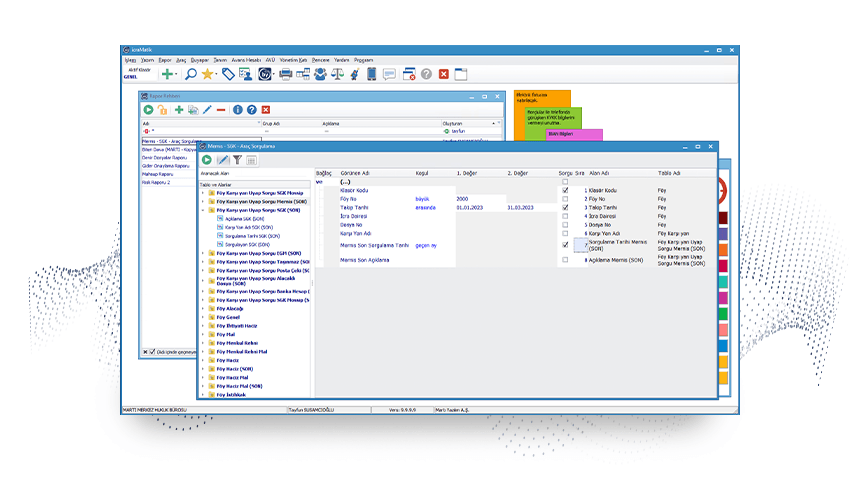Expand the Föy Alacaklı tree node

[x=202, y=309]
